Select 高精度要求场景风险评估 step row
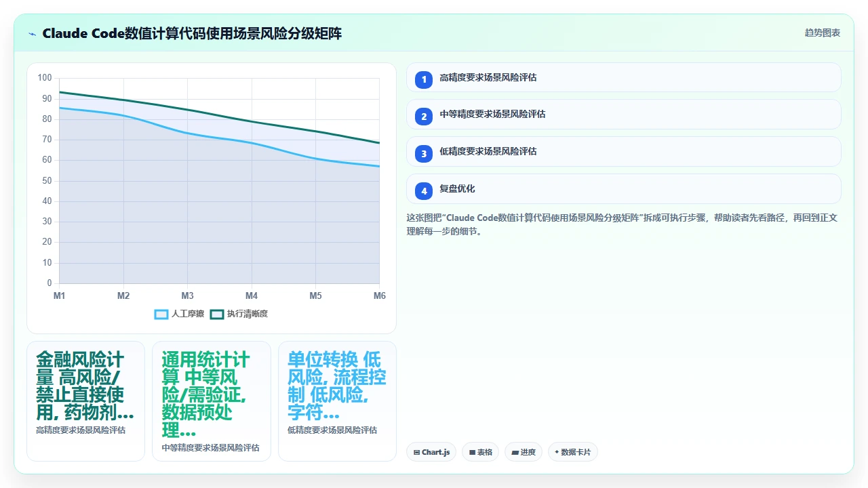The image size is (868, 488). [x=623, y=77]
